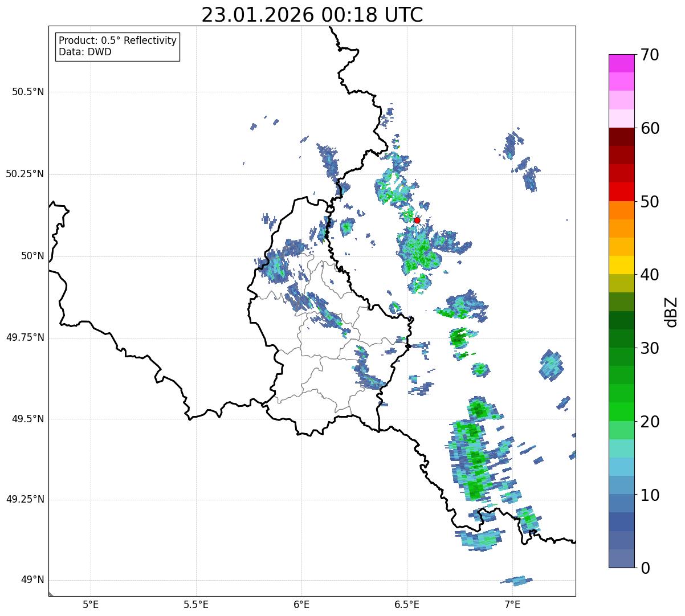Click the colorbar 30 tick label
This screenshot has width=685, height=616.
coord(649,348)
